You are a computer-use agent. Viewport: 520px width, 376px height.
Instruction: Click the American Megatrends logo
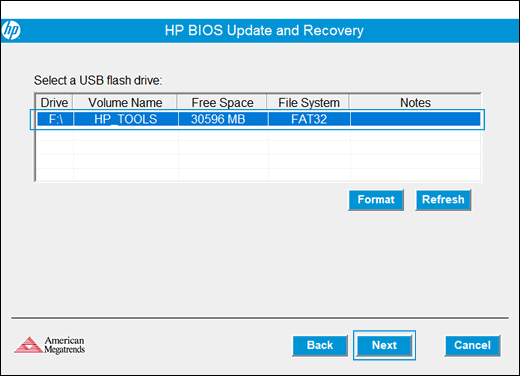49,345
